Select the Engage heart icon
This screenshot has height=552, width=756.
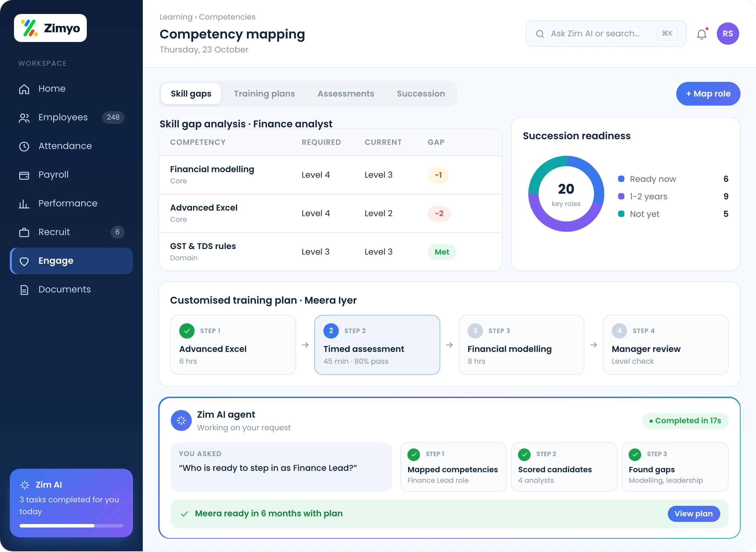point(24,261)
